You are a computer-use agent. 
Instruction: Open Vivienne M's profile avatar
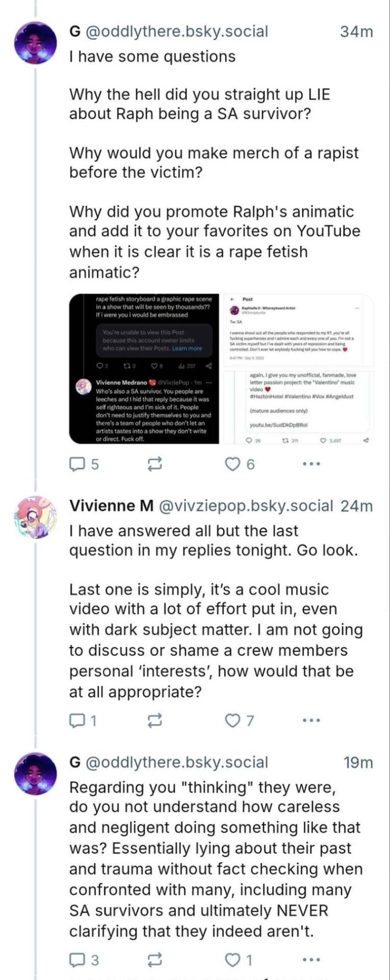35,517
